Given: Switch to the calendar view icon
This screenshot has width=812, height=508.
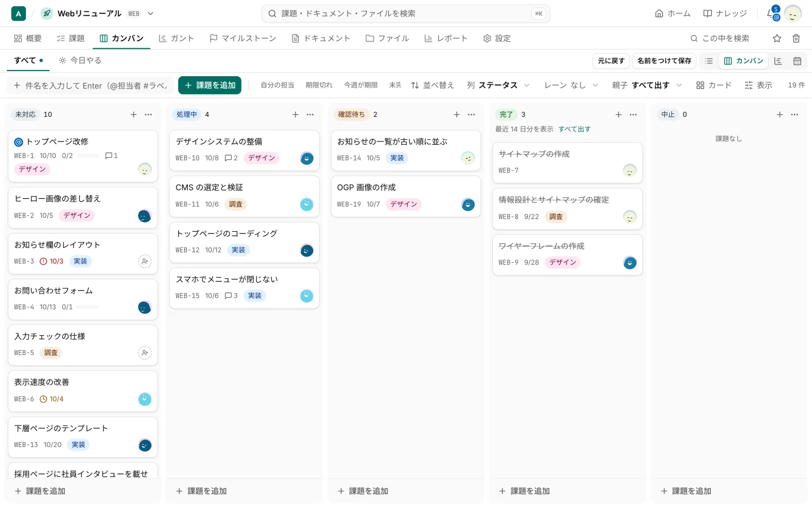Looking at the screenshot, I should pyautogui.click(x=797, y=61).
